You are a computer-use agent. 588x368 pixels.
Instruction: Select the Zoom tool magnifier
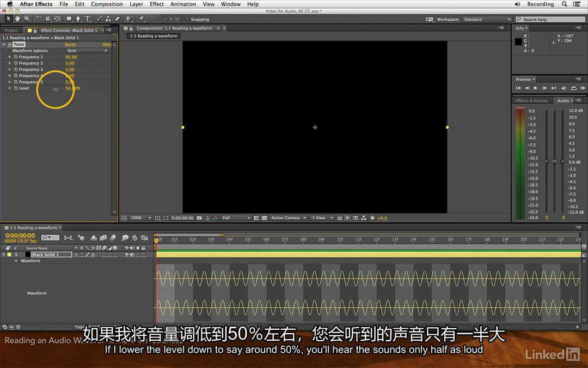[27, 19]
